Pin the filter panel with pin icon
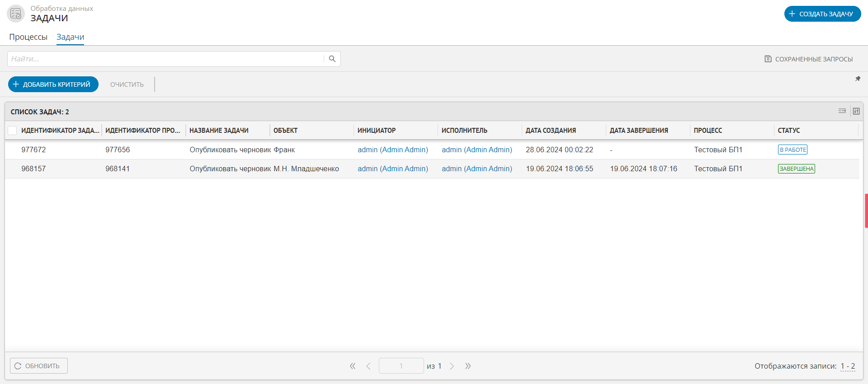 858,79
